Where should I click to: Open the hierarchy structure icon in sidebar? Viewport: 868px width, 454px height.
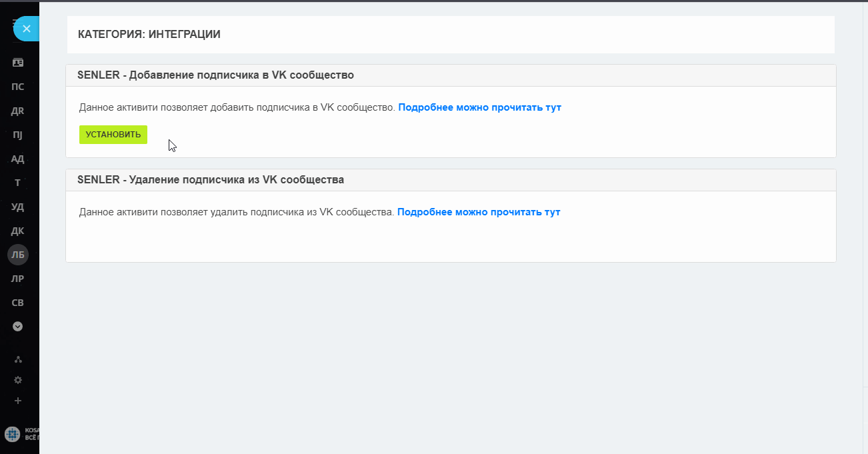(18, 359)
